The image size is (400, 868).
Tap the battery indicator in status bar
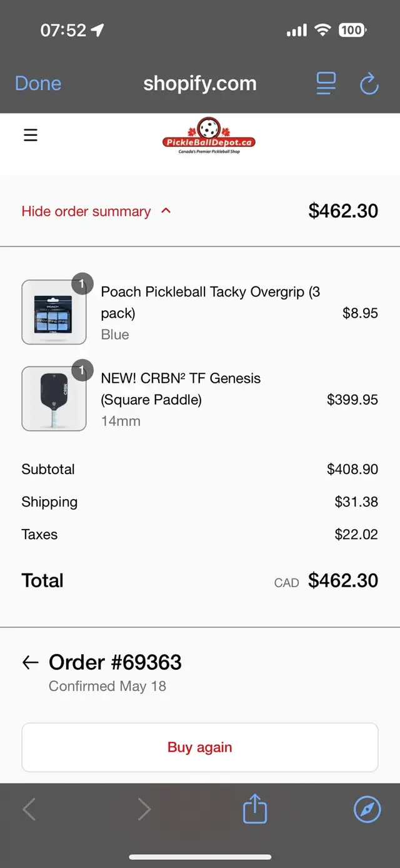click(x=352, y=29)
